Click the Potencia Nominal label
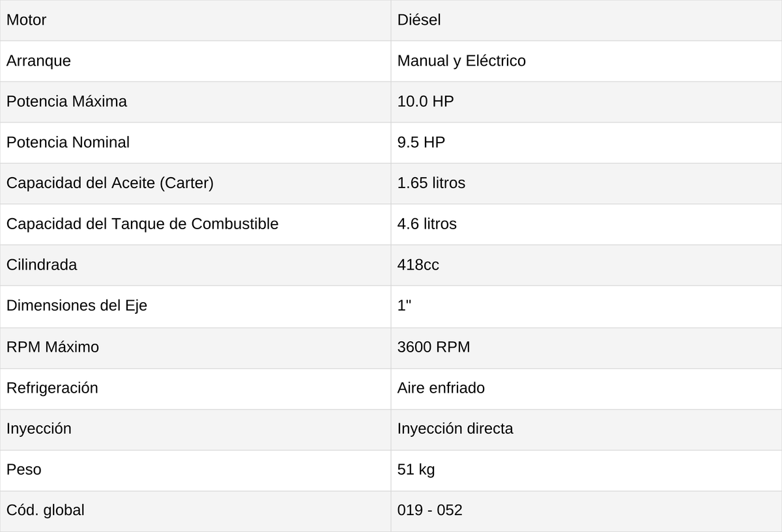 68,142
